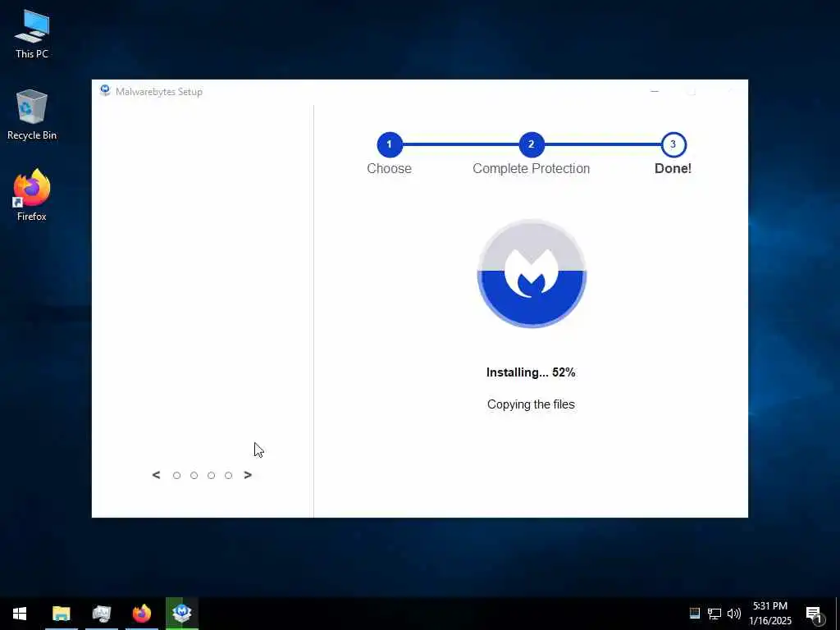This screenshot has width=840, height=630.
Task: Click step 3 circle in the progress tracker
Action: [x=673, y=144]
